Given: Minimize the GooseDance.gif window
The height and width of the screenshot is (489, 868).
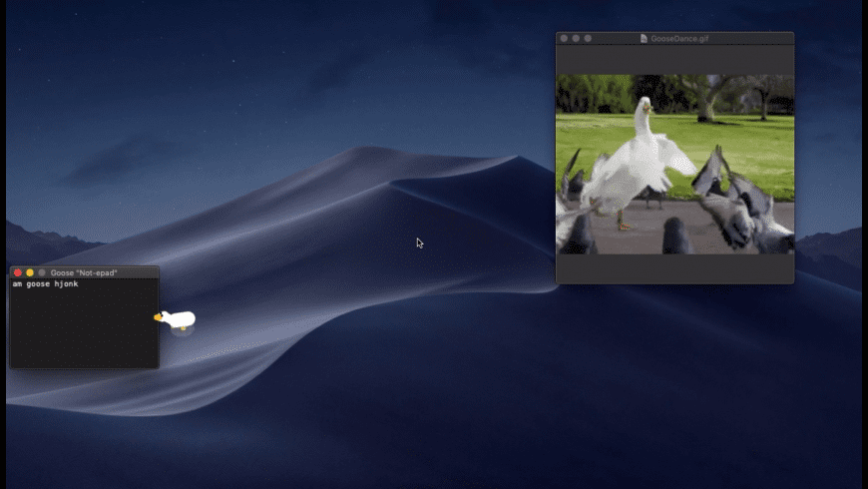Looking at the screenshot, I should (x=577, y=38).
